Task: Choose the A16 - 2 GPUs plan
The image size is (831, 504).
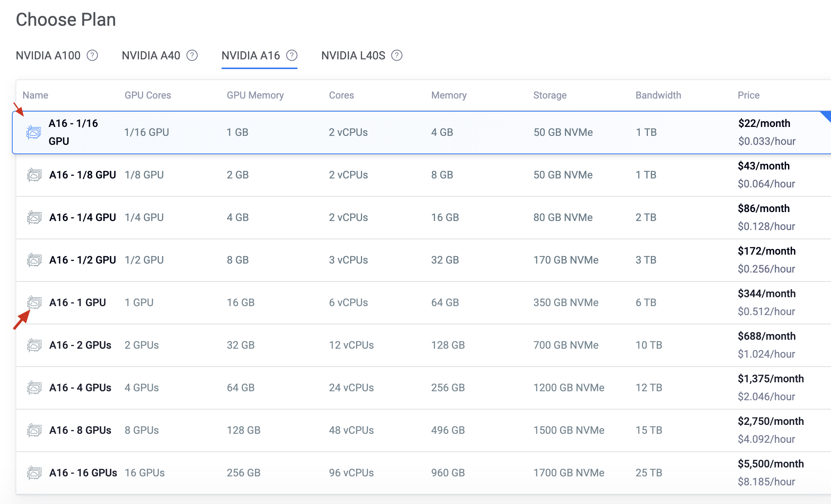Action: pos(80,345)
